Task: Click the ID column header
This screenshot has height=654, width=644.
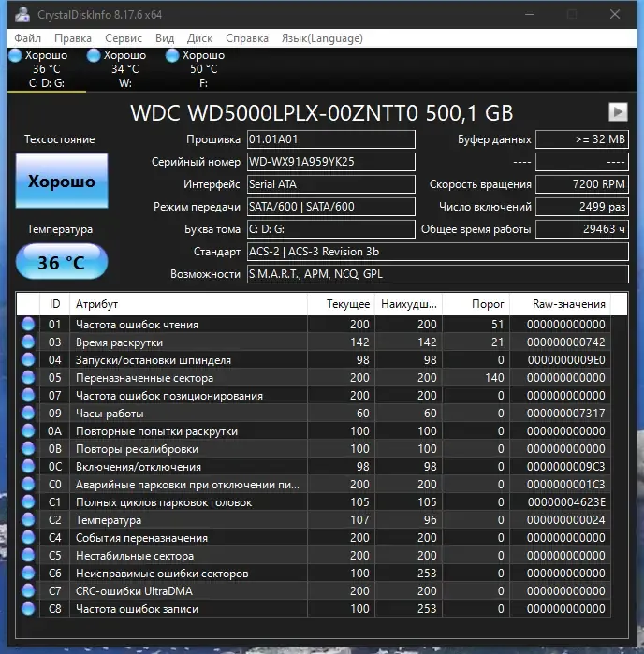Action: click(54, 304)
